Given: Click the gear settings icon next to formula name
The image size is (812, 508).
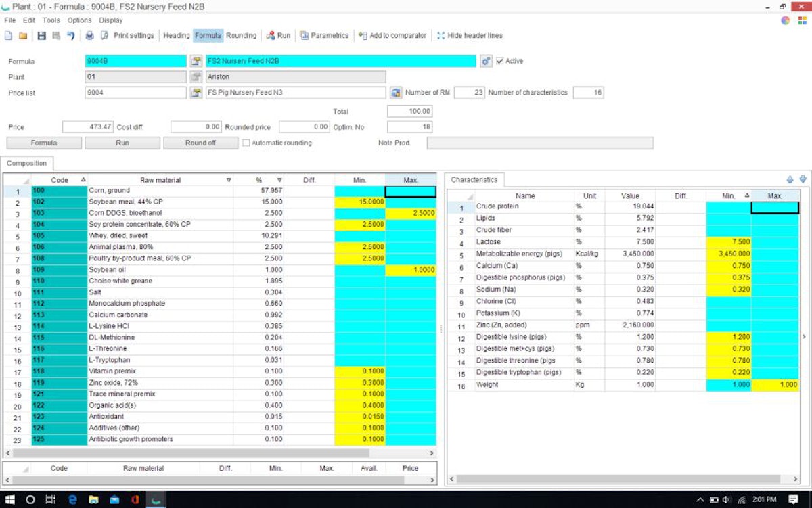Looking at the screenshot, I should (x=486, y=62).
